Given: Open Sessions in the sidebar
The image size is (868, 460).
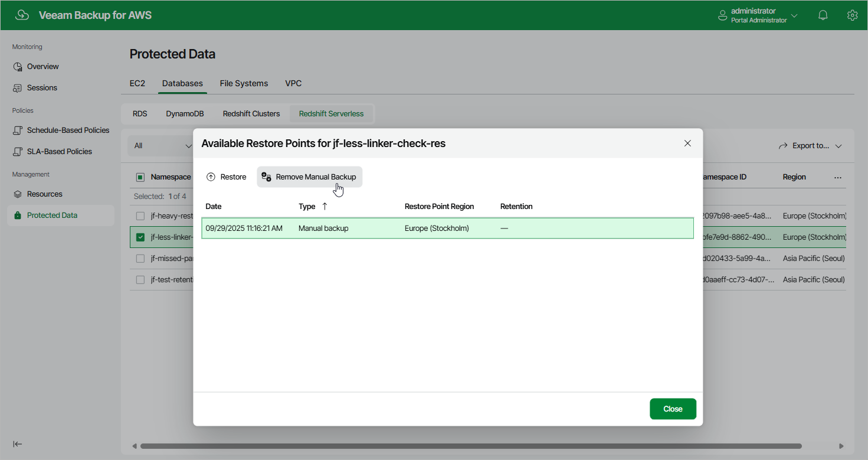Looking at the screenshot, I should coord(42,88).
